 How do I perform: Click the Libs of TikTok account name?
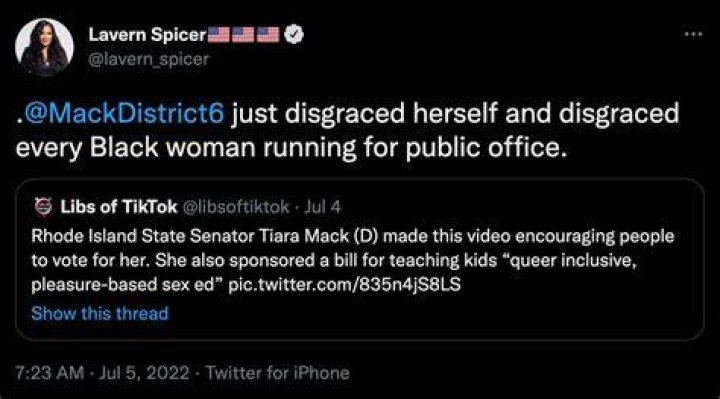pyautogui.click(x=118, y=207)
